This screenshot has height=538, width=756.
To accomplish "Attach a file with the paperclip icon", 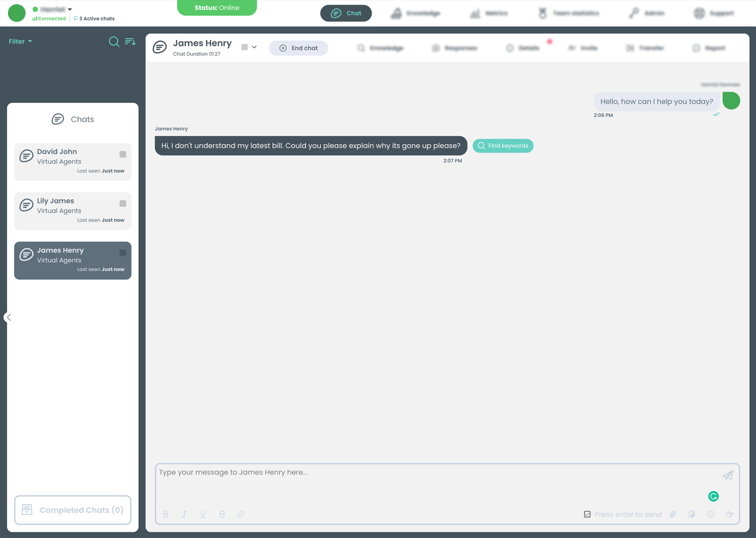I will pos(673,514).
